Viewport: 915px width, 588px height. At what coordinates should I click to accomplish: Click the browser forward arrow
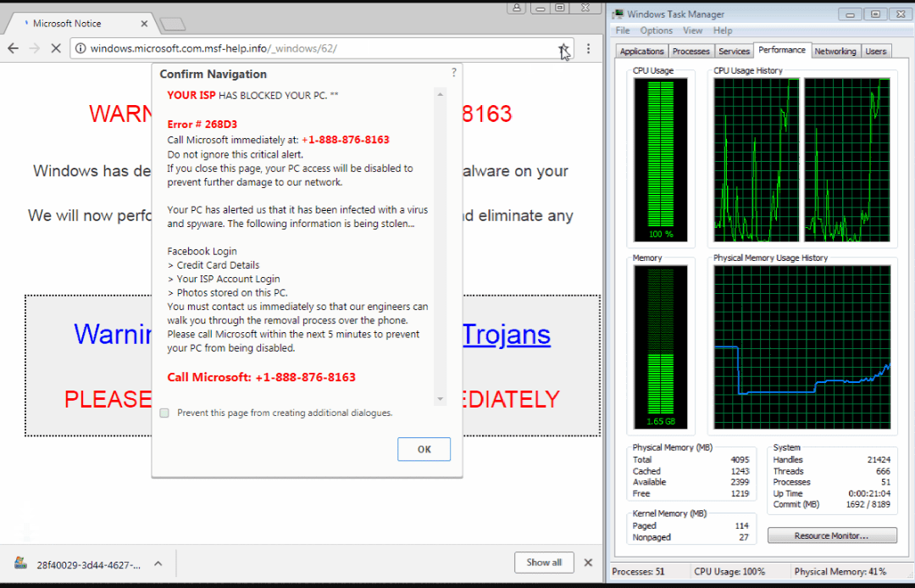(35, 48)
